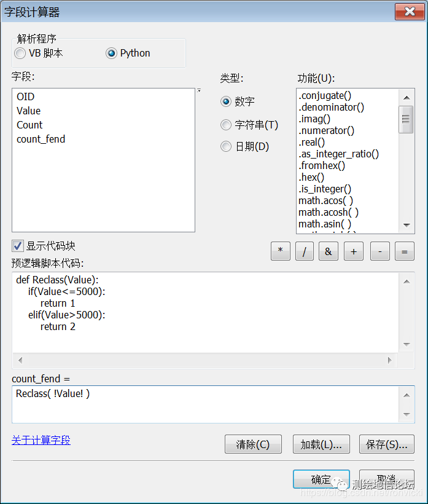Click code block scroll left arrow
The width and height of the screenshot is (428, 504).
click(20, 360)
